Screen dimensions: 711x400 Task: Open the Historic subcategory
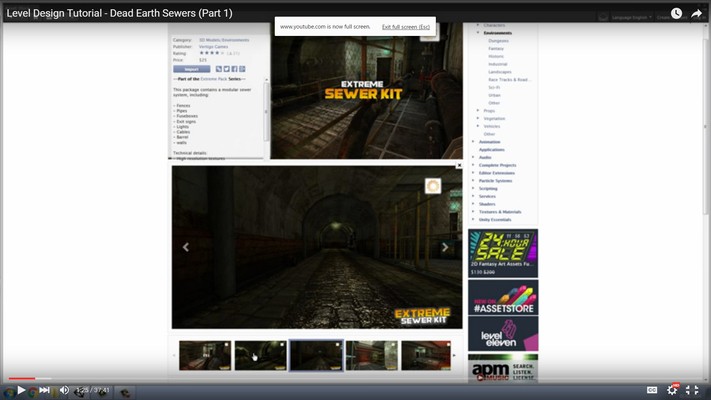[496, 56]
